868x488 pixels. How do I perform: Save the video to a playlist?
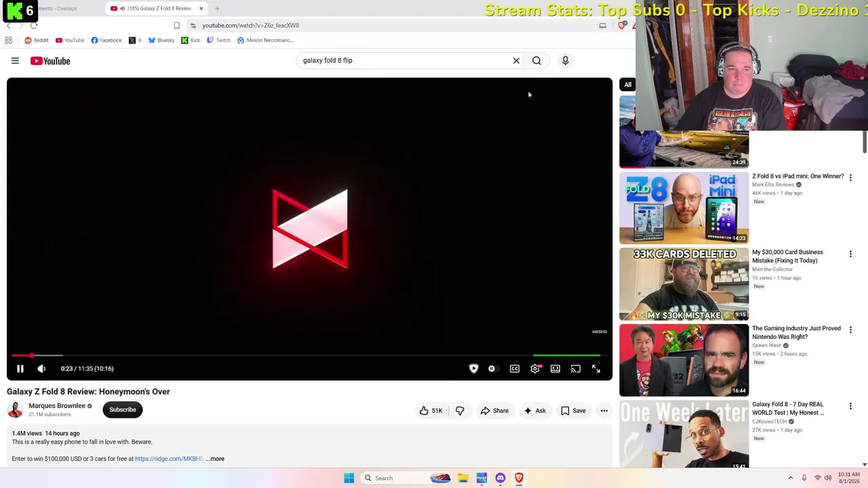click(573, 411)
